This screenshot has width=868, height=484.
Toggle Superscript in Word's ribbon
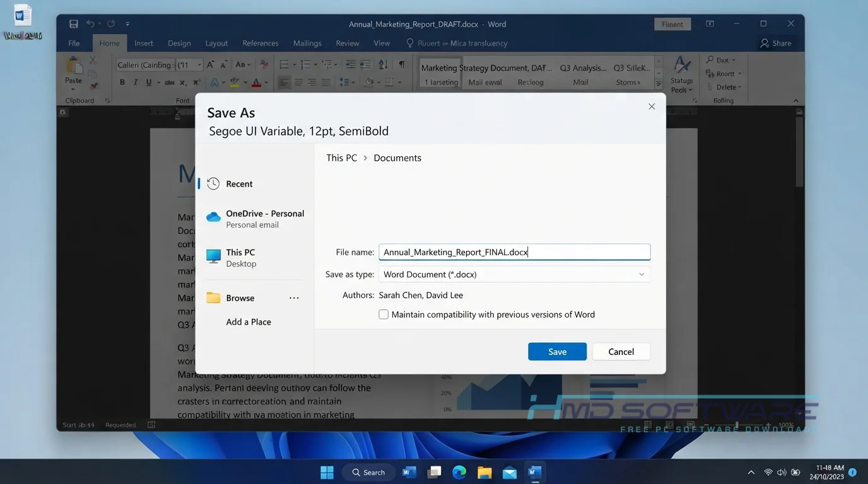pyautogui.click(x=196, y=83)
